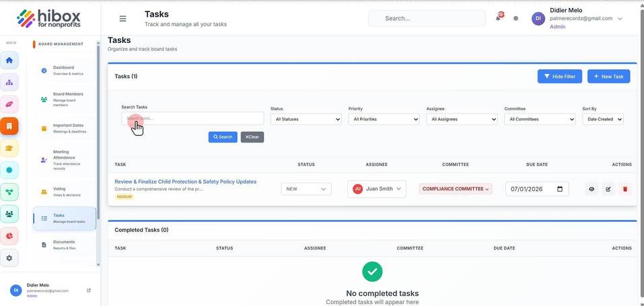Viewport: 644px width, 306px height.
Task: Click the palmerecordz@gmail.com email in header
Action: tap(581, 18)
